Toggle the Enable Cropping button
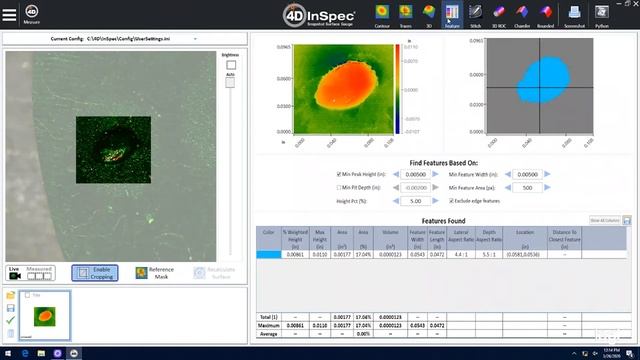 click(x=95, y=273)
